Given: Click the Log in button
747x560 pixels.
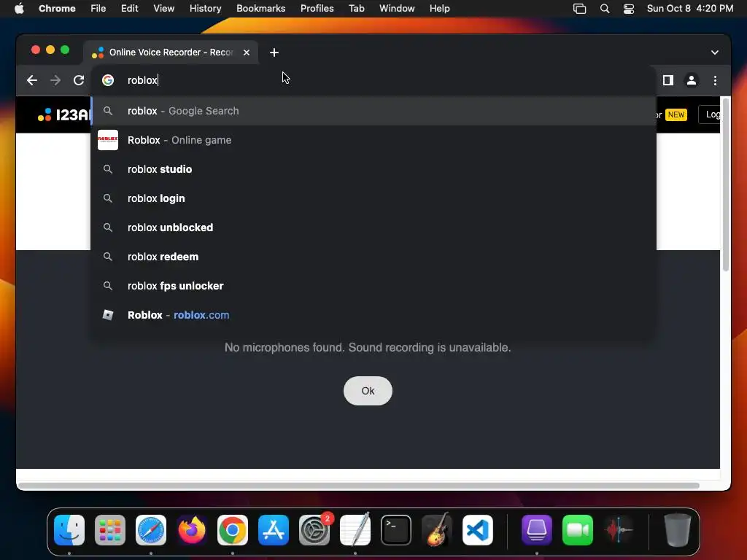Looking at the screenshot, I should 710,114.
